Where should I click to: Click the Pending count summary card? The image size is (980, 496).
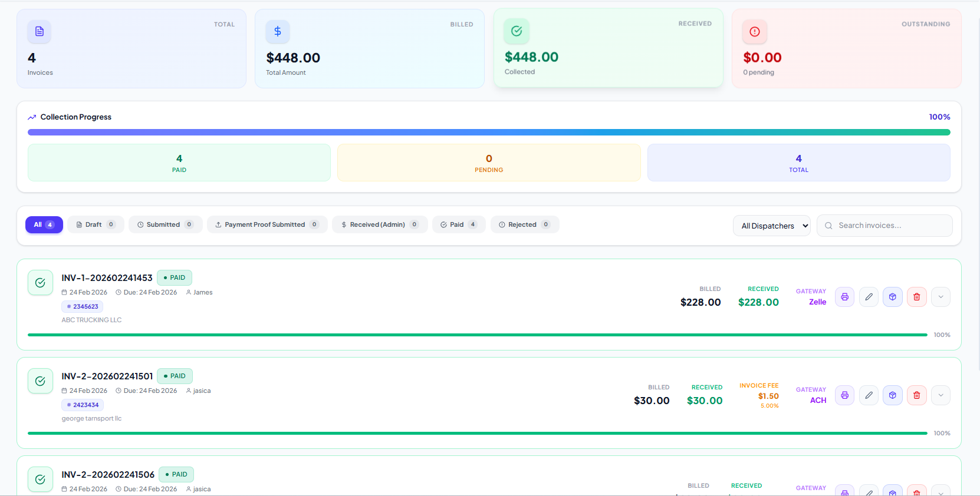coord(489,163)
